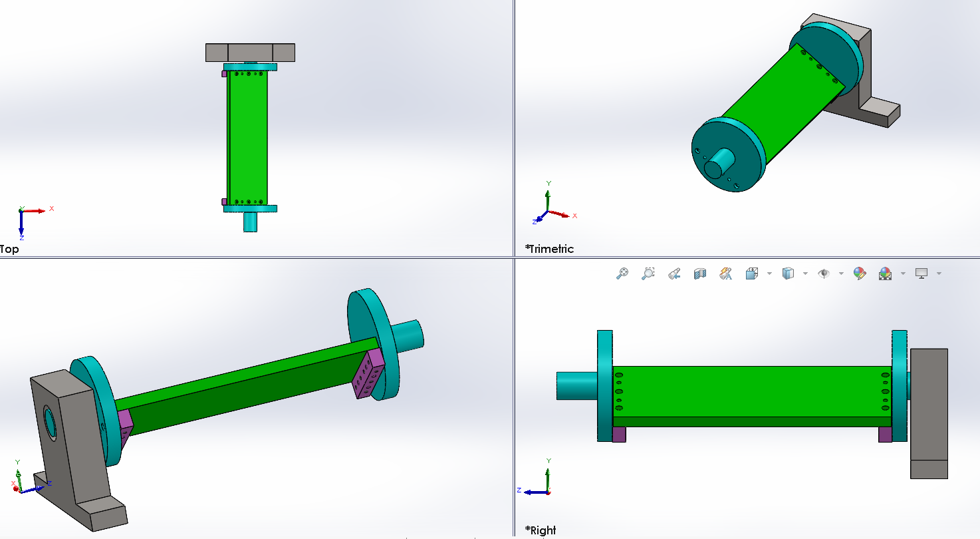
Task: Expand the View Orientation dropdown arrow
Action: click(769, 273)
